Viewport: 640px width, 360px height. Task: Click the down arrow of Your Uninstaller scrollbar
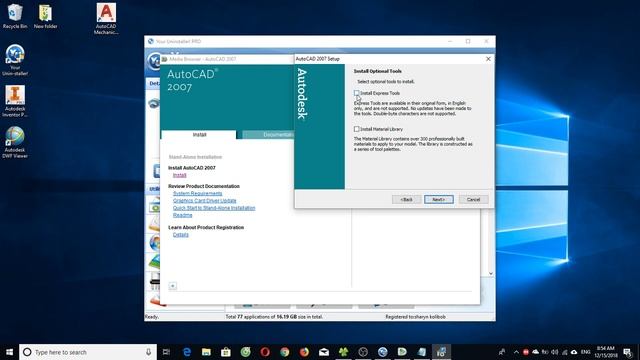tap(491, 273)
